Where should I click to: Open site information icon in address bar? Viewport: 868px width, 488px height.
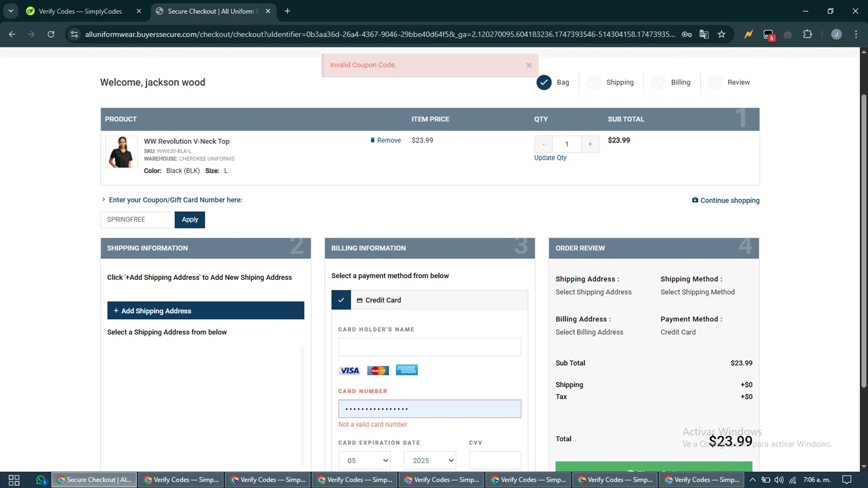click(x=74, y=34)
